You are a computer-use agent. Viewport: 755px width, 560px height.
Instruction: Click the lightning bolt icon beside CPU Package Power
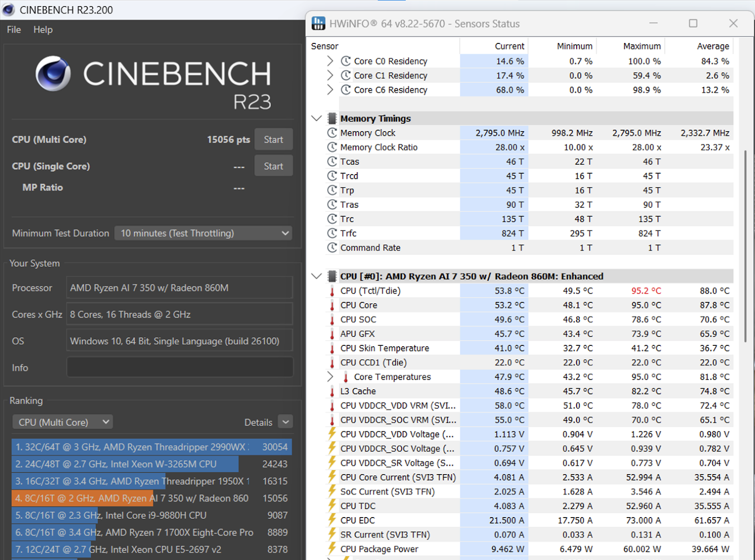332,549
